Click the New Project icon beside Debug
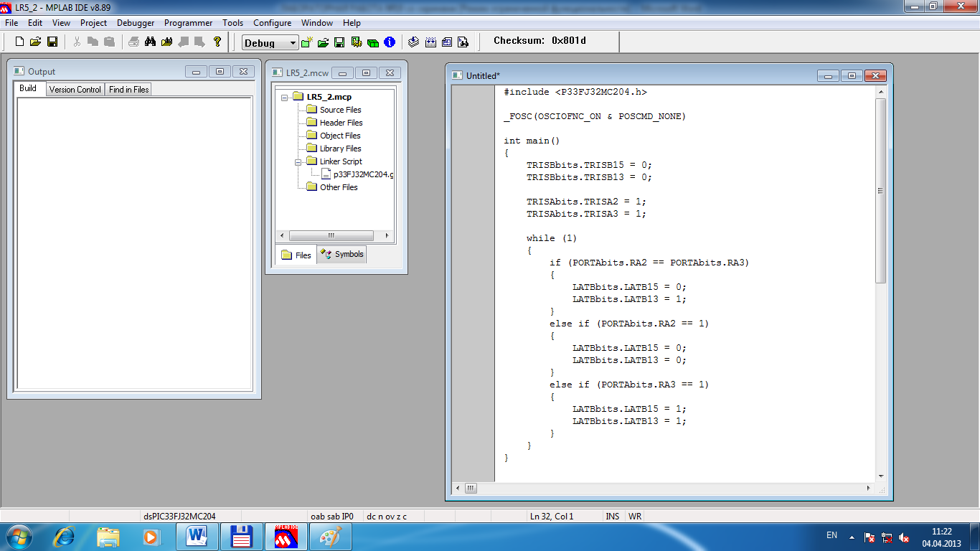Screen dimensions: 980x551 tap(307, 42)
